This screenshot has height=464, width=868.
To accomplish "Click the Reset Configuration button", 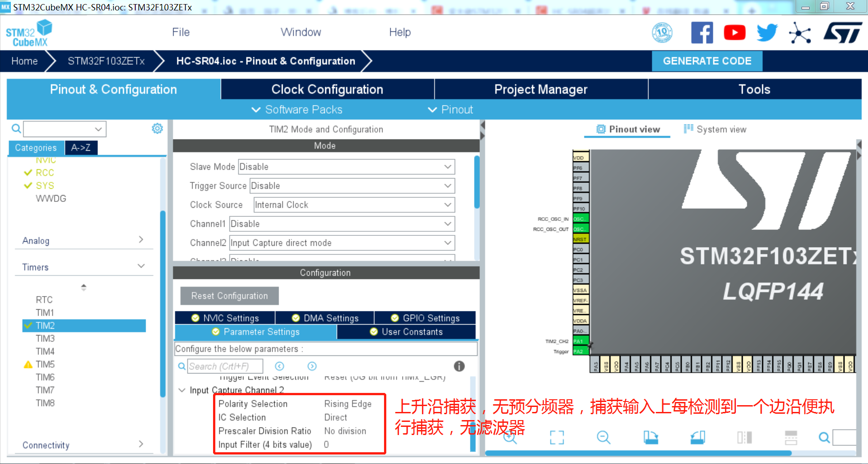I will click(229, 296).
